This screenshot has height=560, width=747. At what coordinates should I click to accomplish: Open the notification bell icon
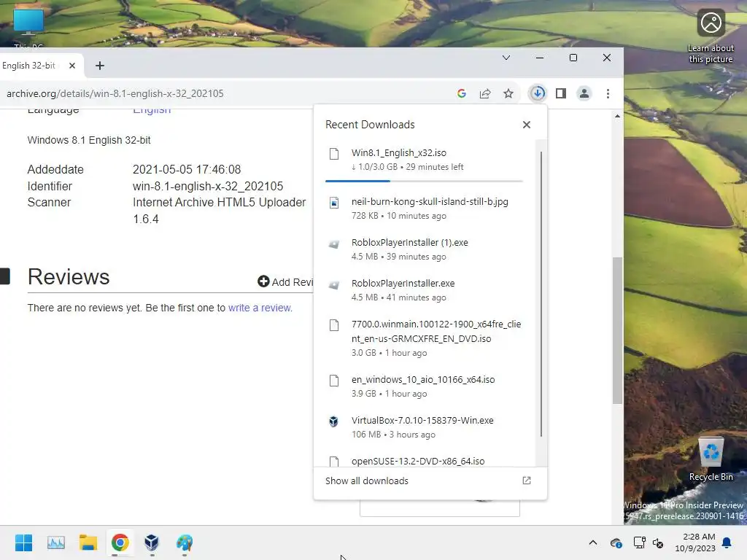point(727,542)
